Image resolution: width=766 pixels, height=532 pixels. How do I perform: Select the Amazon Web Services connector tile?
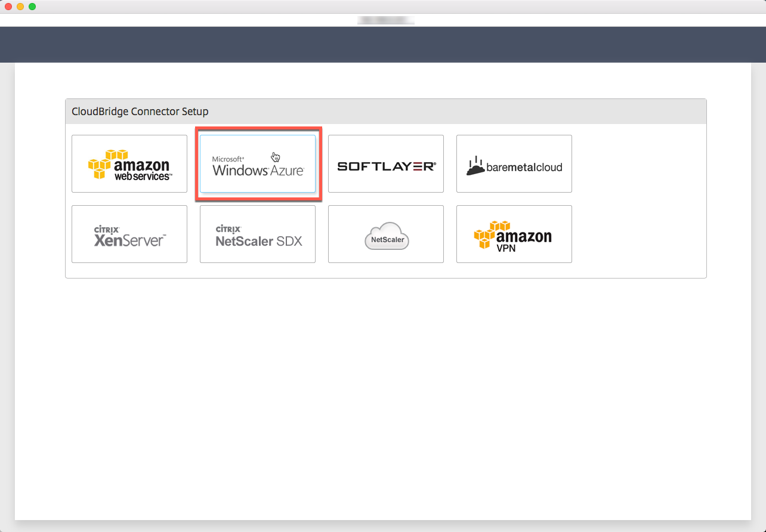(129, 163)
